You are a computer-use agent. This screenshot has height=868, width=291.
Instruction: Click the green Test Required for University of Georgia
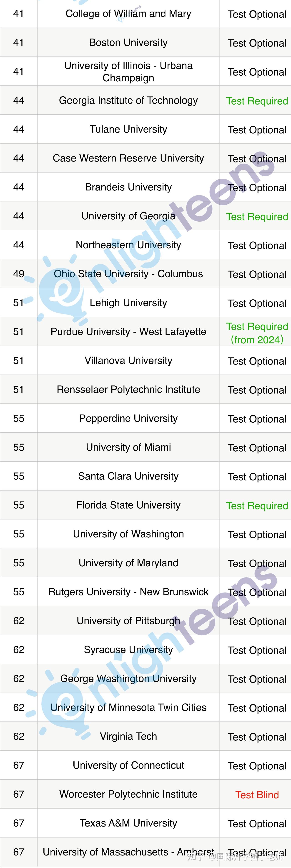tap(257, 217)
